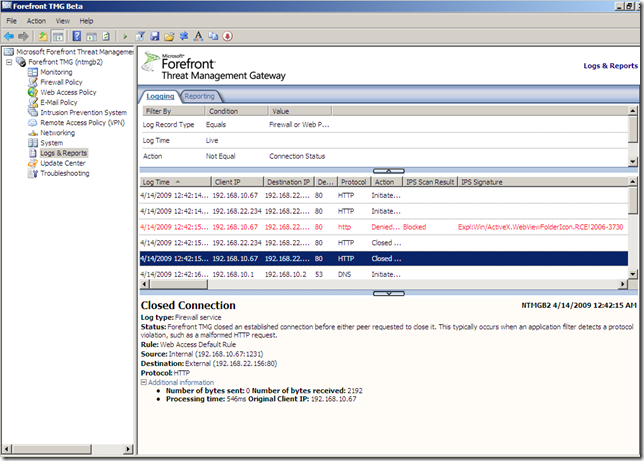644x461 pixels.
Task: Sort by Destination IP column header
Action: coord(289,182)
